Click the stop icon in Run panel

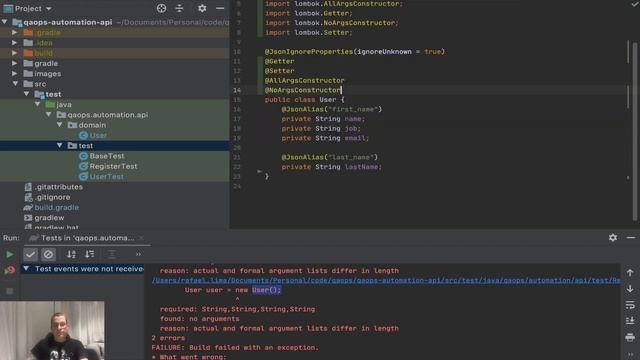pos(9,291)
